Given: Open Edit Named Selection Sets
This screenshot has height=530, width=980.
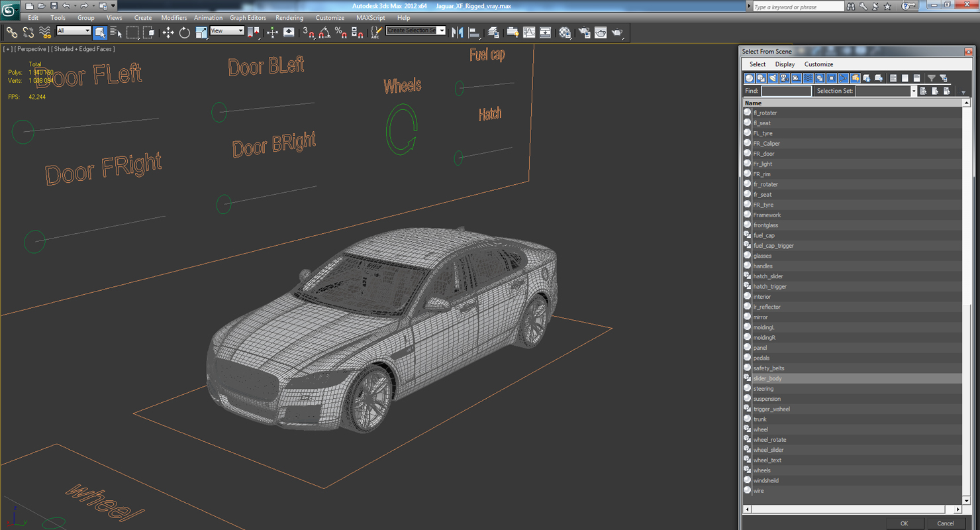Looking at the screenshot, I should click(x=376, y=32).
